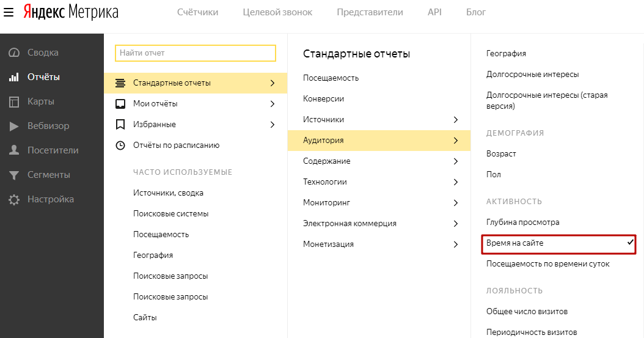Image resolution: width=644 pixels, height=338 pixels.
Task: Click the Найти отчет search field
Action: point(196,53)
